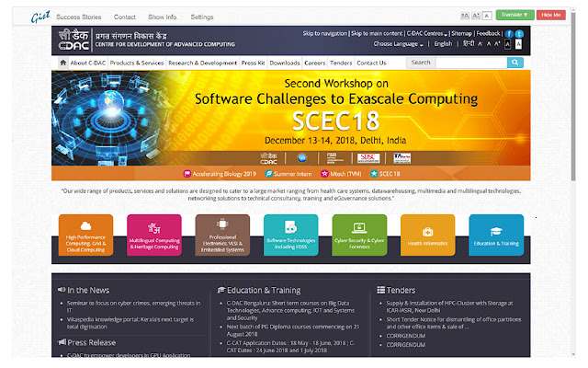
Task: Switch to white contrast theme A
Action: pyautogui.click(x=518, y=44)
